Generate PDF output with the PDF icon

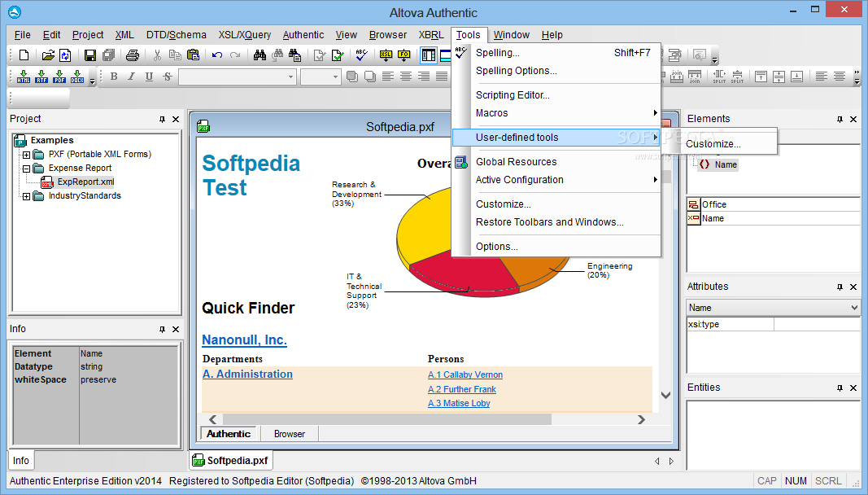pyautogui.click(x=59, y=77)
